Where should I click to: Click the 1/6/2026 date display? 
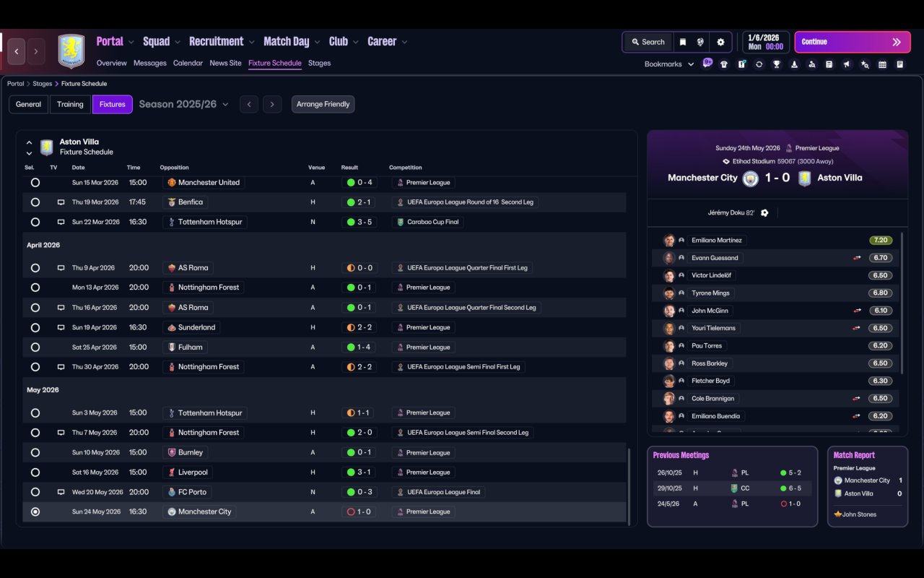pyautogui.click(x=764, y=42)
